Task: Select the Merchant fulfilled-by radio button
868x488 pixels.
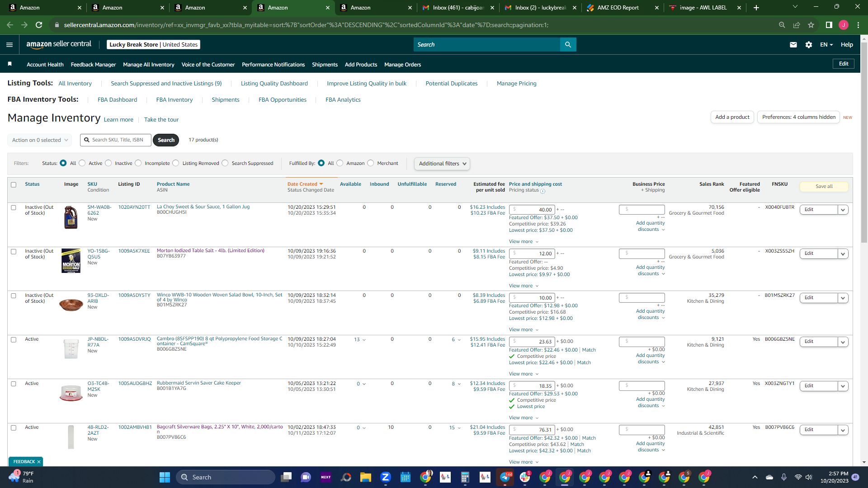Action: (x=371, y=163)
